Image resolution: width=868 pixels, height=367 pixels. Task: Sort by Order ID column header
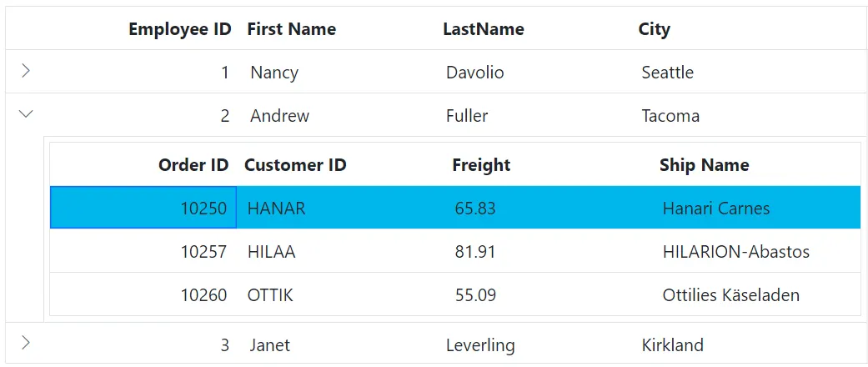[x=193, y=165]
